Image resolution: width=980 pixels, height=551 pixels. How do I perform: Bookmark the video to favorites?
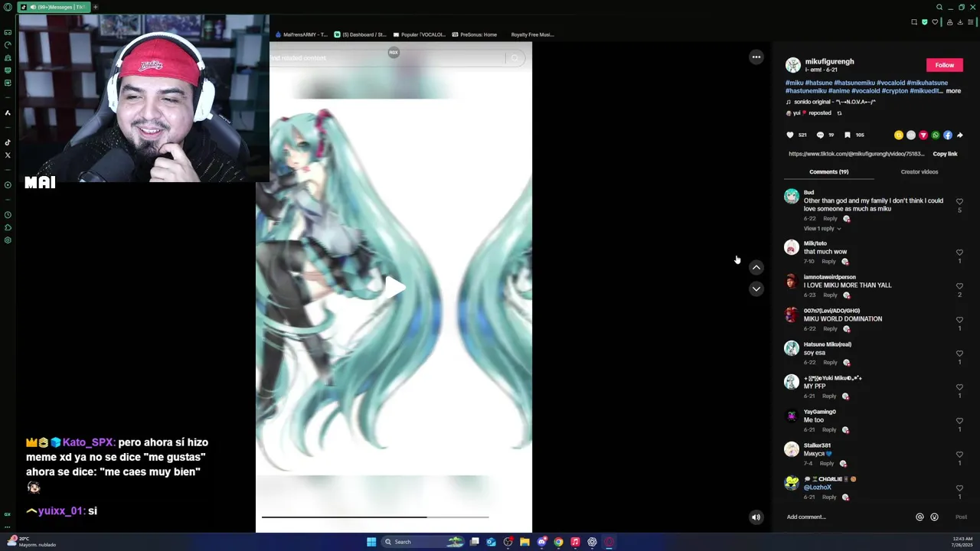click(x=847, y=135)
